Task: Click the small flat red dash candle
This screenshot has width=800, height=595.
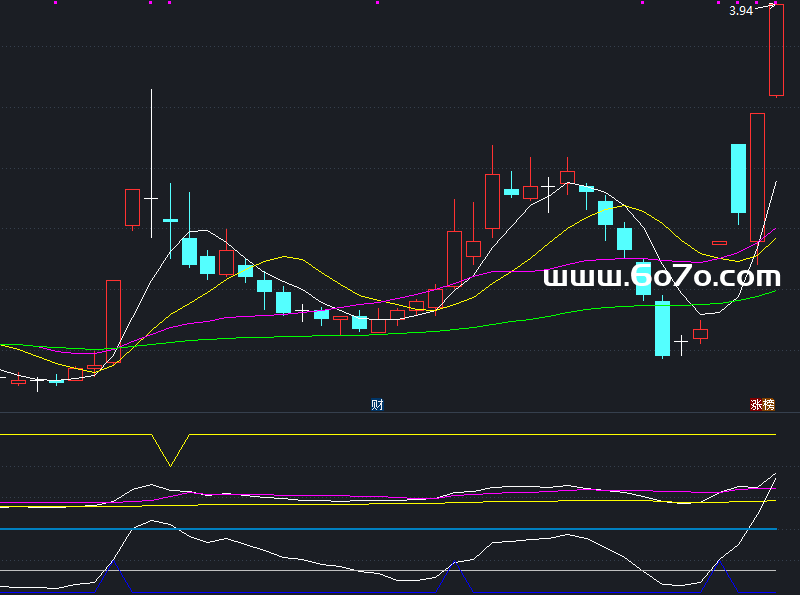Action: click(x=719, y=243)
